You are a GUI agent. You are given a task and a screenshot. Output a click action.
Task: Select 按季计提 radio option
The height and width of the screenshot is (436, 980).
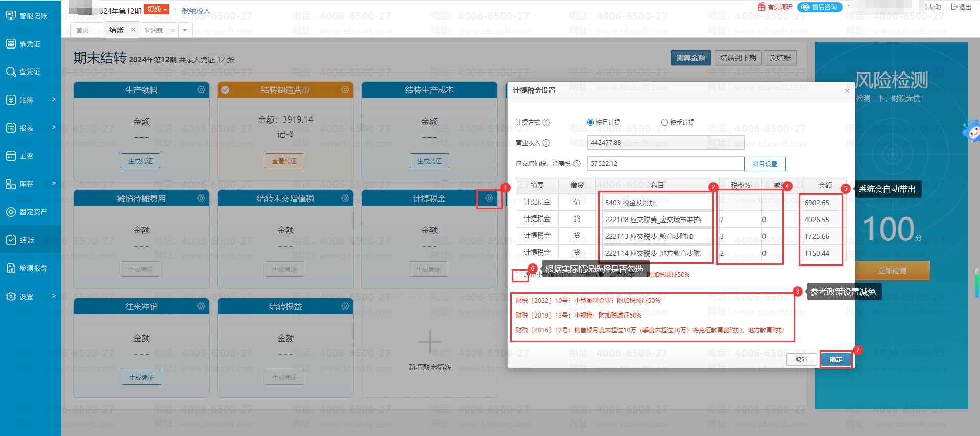pyautogui.click(x=664, y=123)
